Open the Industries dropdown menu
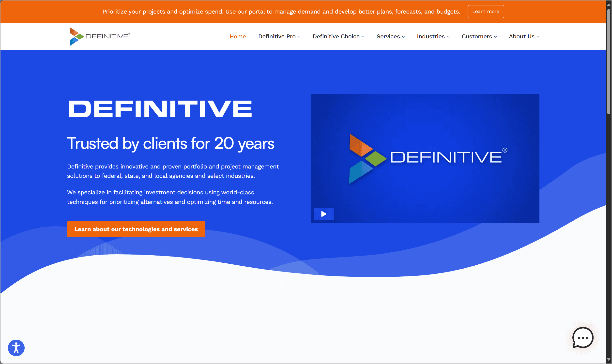 (433, 36)
